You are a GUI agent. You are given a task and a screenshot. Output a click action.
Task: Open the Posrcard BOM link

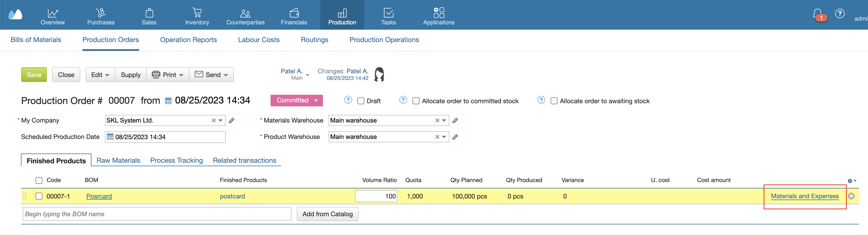pos(99,196)
